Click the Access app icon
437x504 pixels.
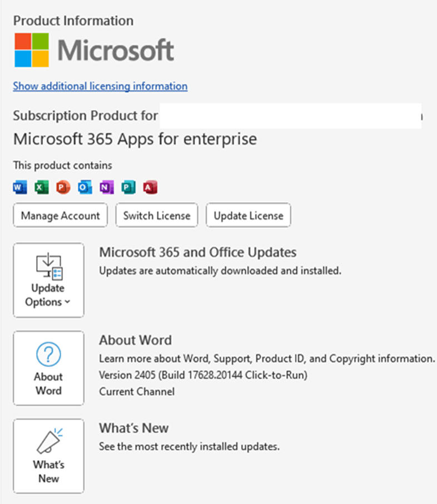coord(150,188)
